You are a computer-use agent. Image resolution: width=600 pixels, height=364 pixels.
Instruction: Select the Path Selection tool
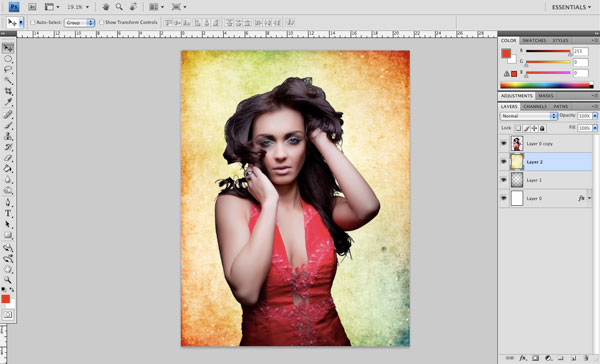(x=8, y=224)
